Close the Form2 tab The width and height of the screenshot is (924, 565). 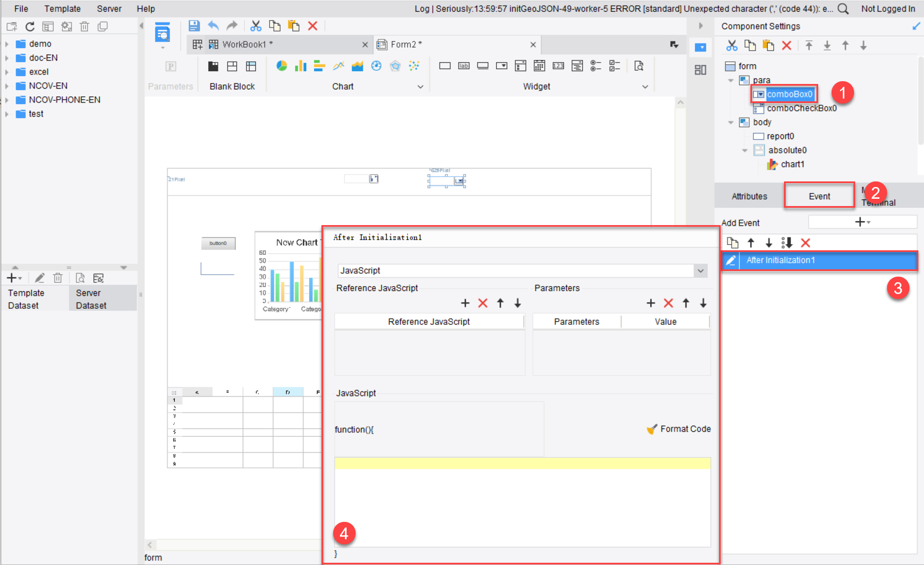pyautogui.click(x=533, y=45)
